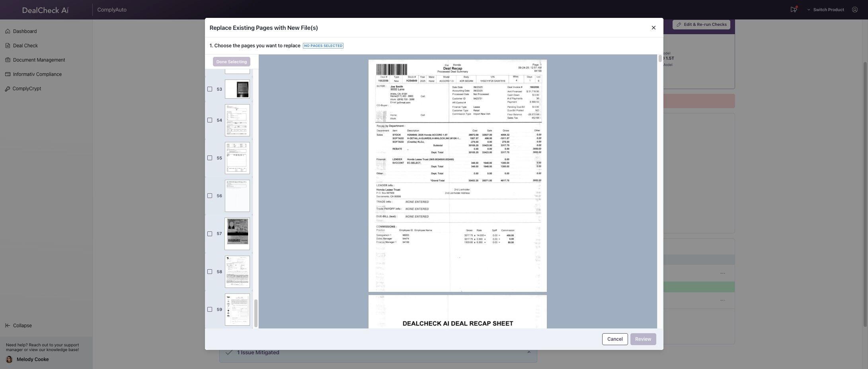Image resolution: width=868 pixels, height=369 pixels.
Task: Click the Done Selecting button
Action: [232, 62]
